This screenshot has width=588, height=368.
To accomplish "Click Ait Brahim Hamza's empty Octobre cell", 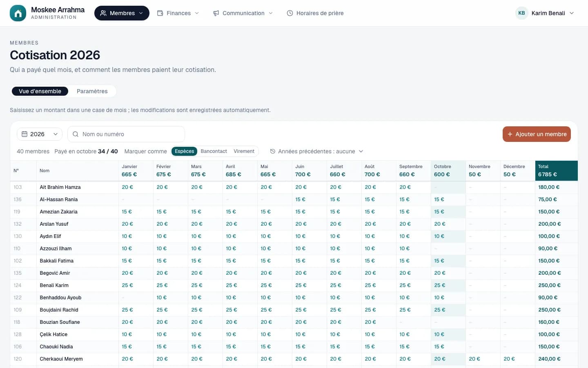I will (448, 187).
